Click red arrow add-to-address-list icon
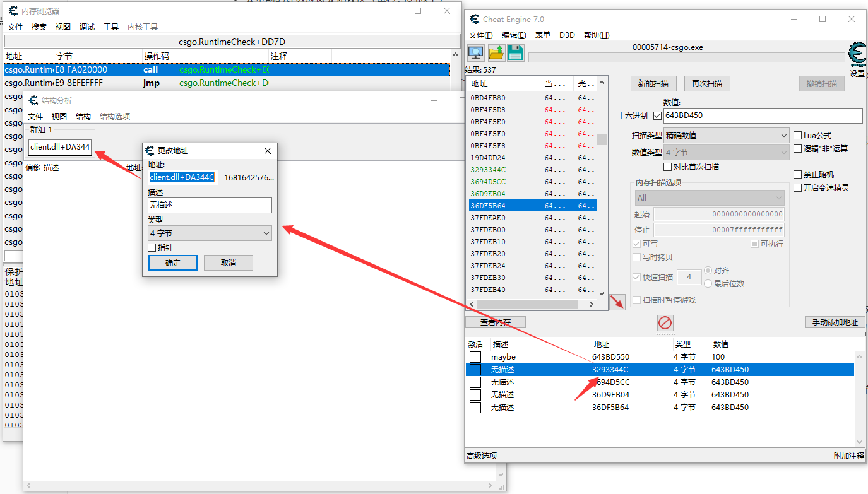The image size is (868, 494). point(617,302)
